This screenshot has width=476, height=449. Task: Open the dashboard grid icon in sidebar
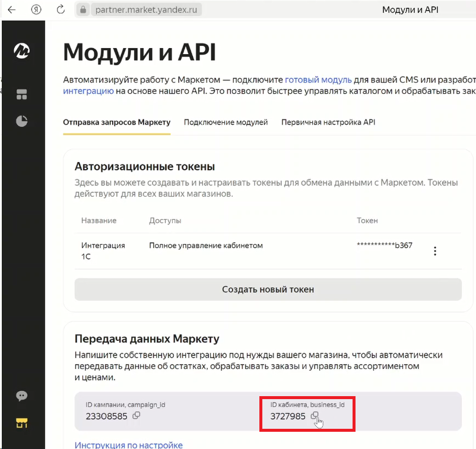click(x=21, y=94)
